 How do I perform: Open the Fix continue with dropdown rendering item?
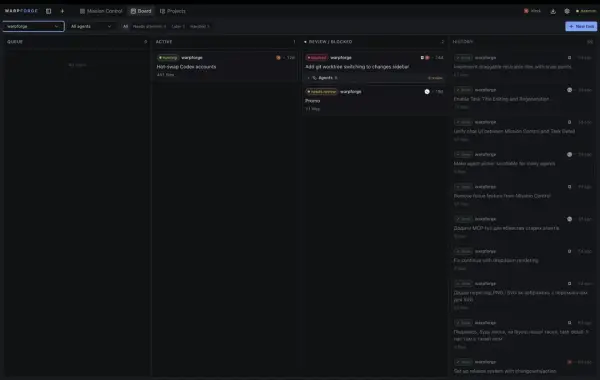click(523, 260)
